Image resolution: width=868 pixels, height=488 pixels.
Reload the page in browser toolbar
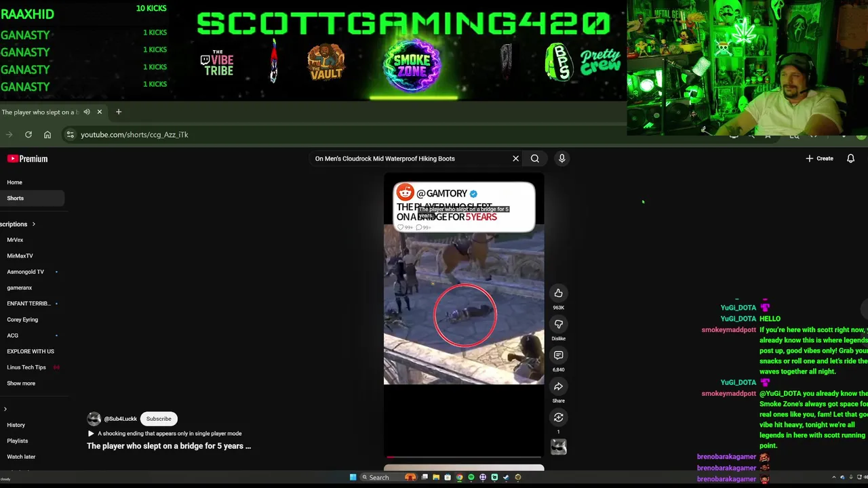pos(28,135)
